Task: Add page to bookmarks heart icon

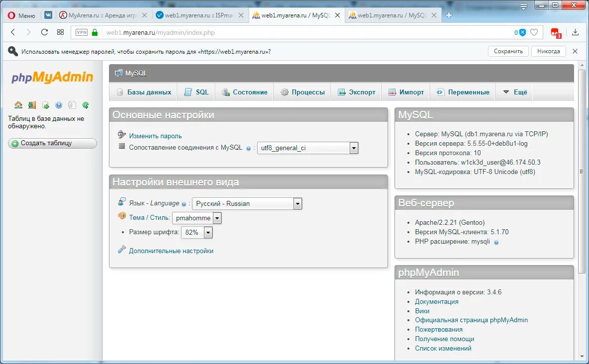Action: click(x=534, y=32)
